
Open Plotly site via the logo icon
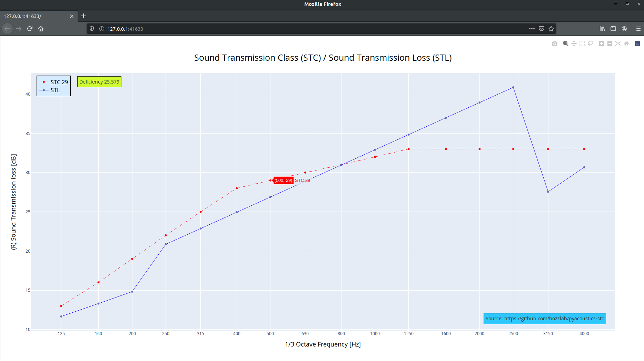637,43
